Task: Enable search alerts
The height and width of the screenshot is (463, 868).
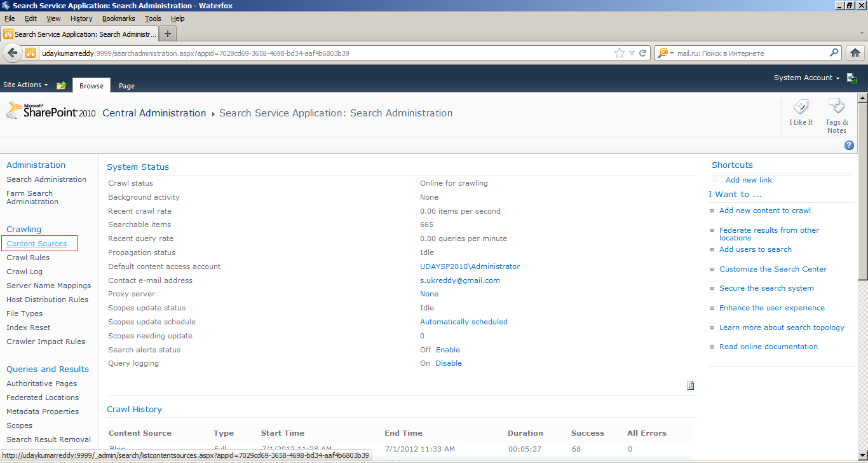Action: pos(448,350)
